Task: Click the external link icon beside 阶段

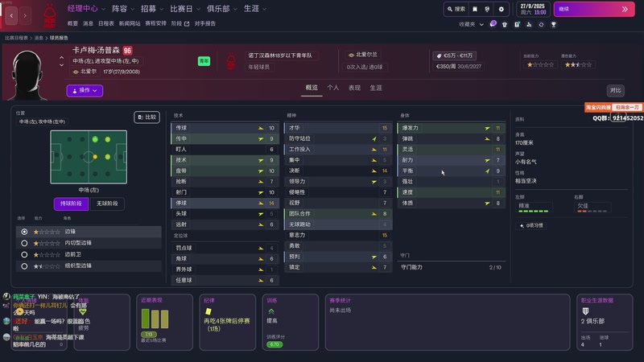Action: [187, 24]
